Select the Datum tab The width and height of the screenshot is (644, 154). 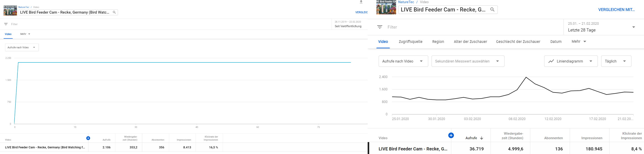click(x=556, y=42)
